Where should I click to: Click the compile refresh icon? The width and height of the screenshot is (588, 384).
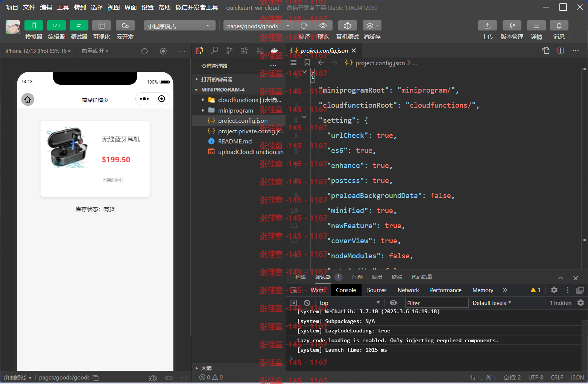click(x=304, y=26)
